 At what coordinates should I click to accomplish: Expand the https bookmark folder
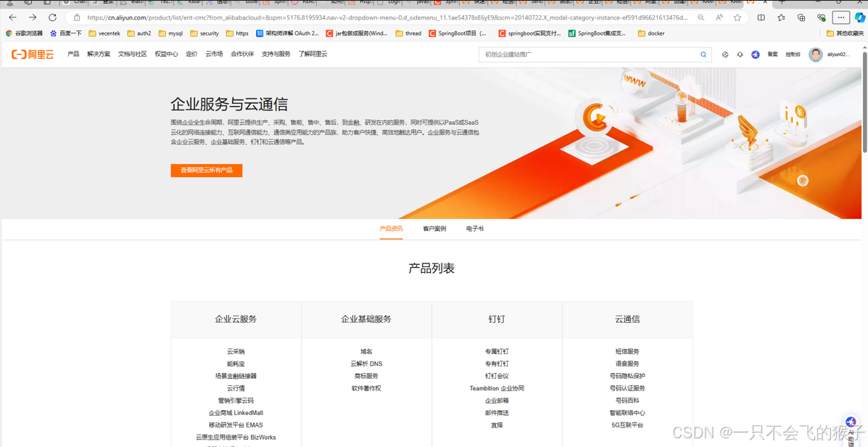click(237, 33)
